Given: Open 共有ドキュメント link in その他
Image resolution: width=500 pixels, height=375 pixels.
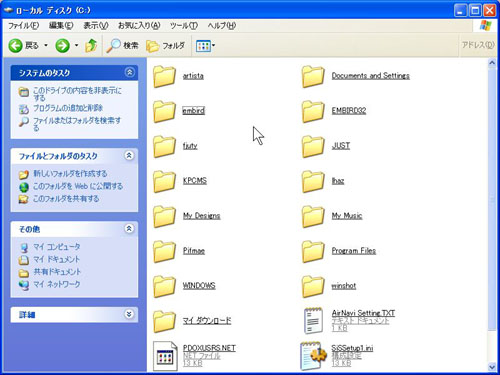Looking at the screenshot, I should tap(57, 272).
